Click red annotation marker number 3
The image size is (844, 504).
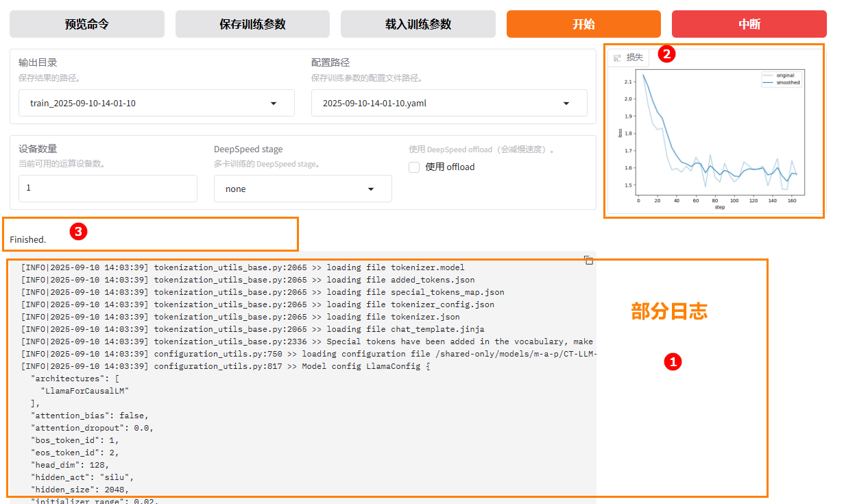pos(78,232)
